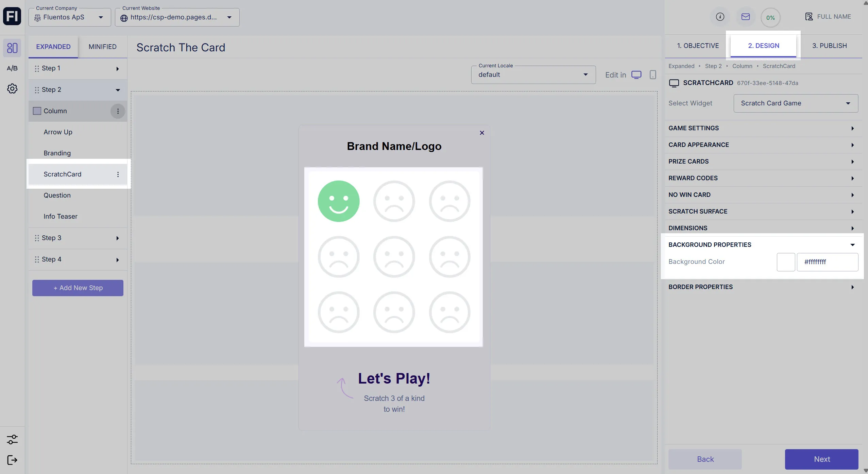The width and height of the screenshot is (868, 474).
Task: Open the Current Locale dropdown
Action: click(x=533, y=75)
